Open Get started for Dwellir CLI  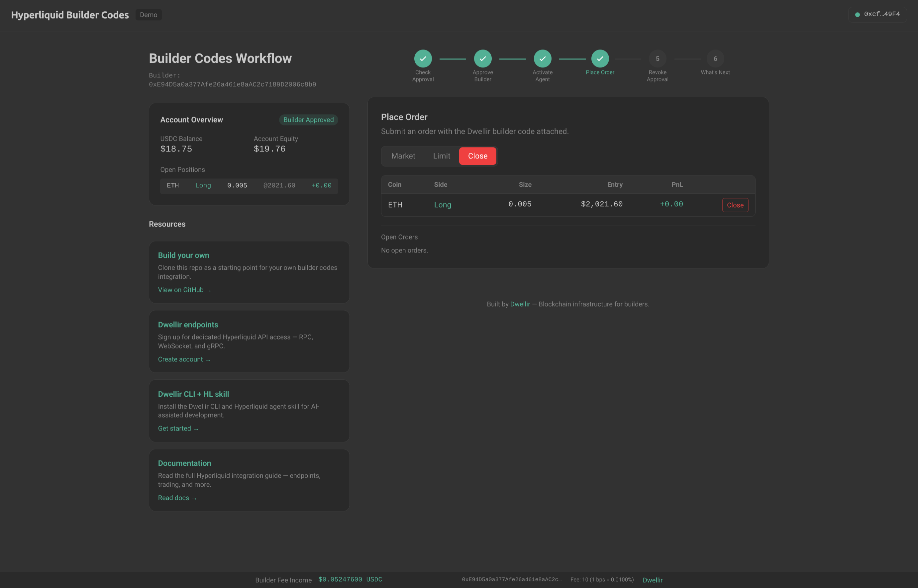pyautogui.click(x=178, y=428)
